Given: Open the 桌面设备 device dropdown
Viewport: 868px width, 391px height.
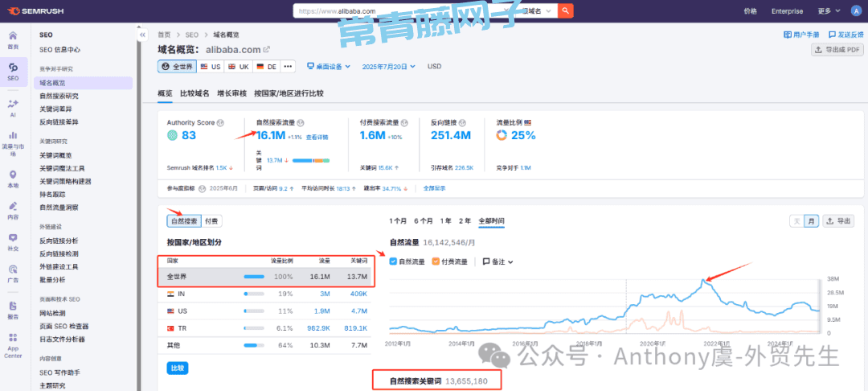Looking at the screenshot, I should click(329, 67).
